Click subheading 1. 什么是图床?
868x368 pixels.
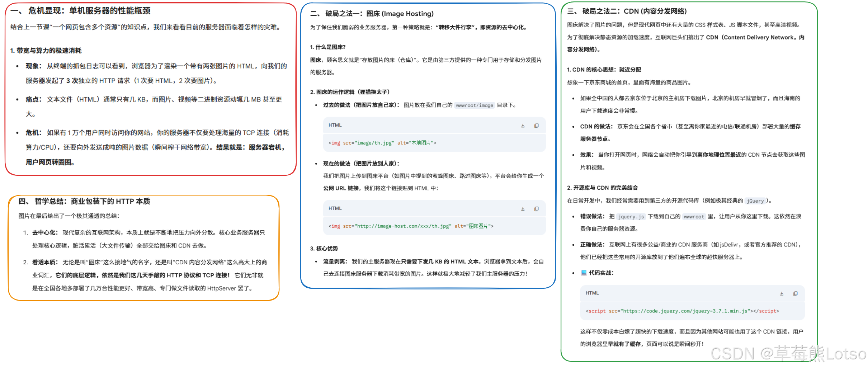[x=328, y=47]
